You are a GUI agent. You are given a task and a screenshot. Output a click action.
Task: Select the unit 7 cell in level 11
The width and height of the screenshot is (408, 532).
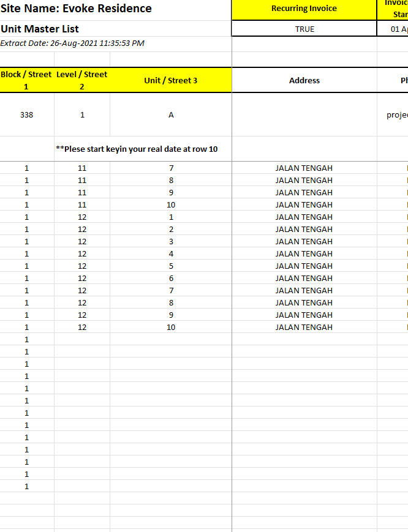point(171,168)
